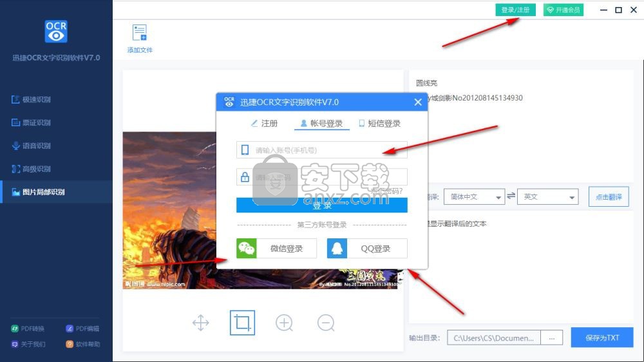Image resolution: width=644 pixels, height=362 pixels.
Task: Click the zoom in magnifier icon
Action: pos(284,323)
